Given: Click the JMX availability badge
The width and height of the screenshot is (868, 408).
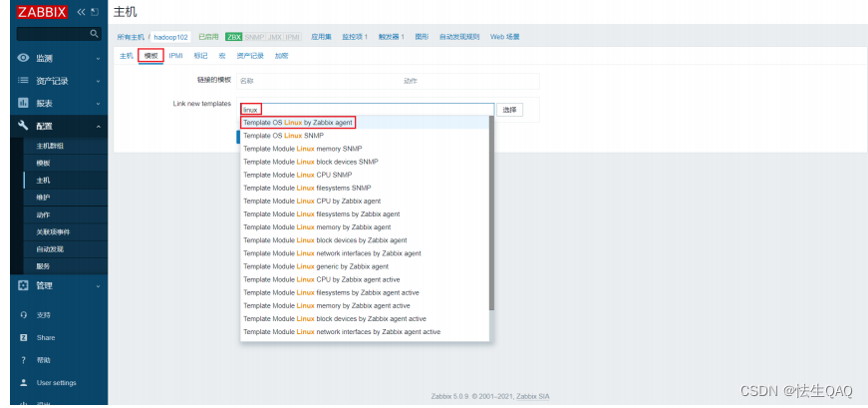Looking at the screenshot, I should tap(275, 37).
